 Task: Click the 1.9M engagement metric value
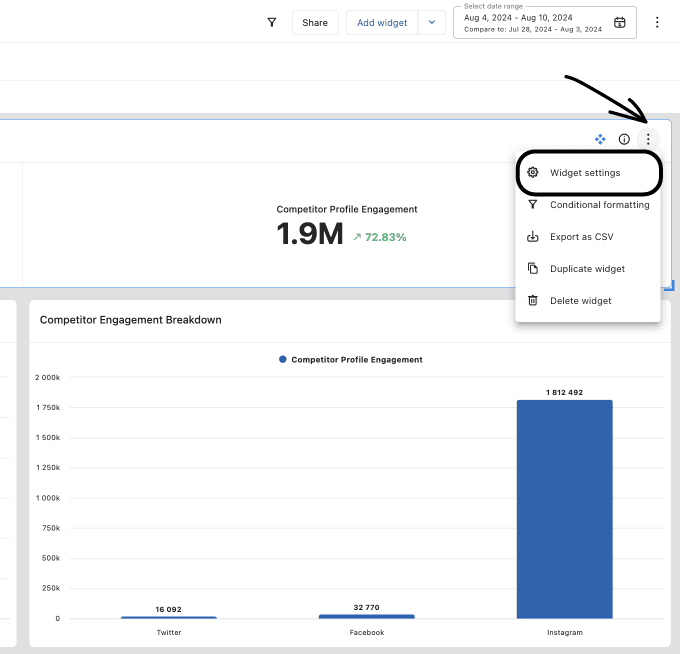(310, 235)
